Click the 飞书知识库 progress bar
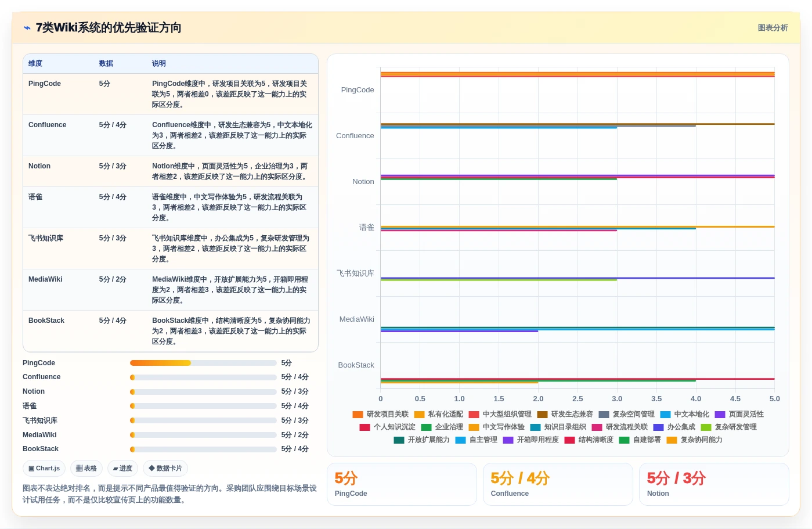 click(203, 420)
